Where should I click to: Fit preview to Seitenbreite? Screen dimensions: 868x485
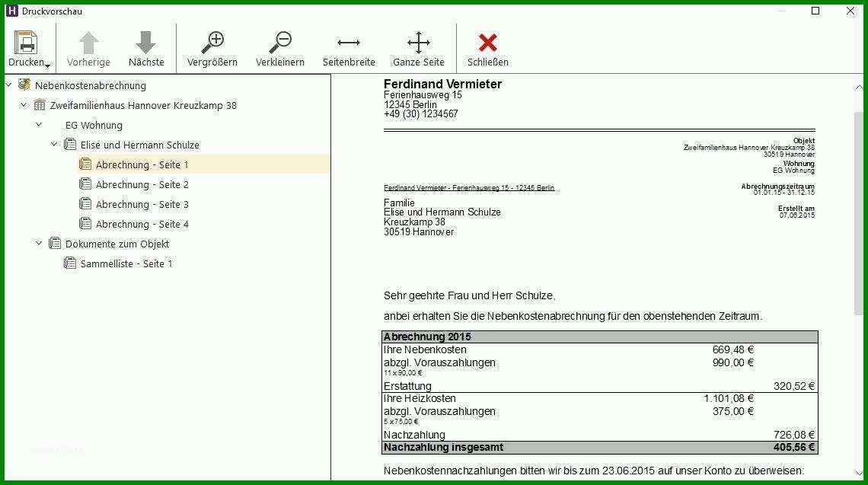[x=349, y=49]
